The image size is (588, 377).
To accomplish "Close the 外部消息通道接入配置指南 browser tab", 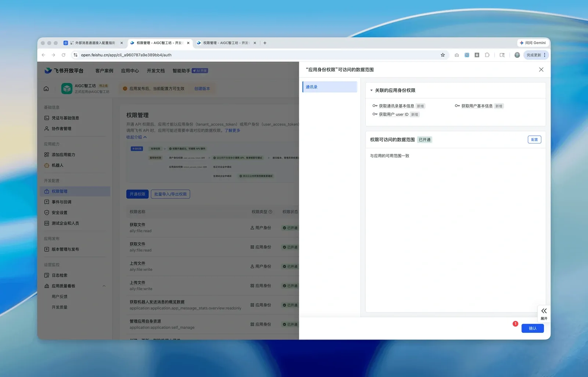I will [x=122, y=43].
